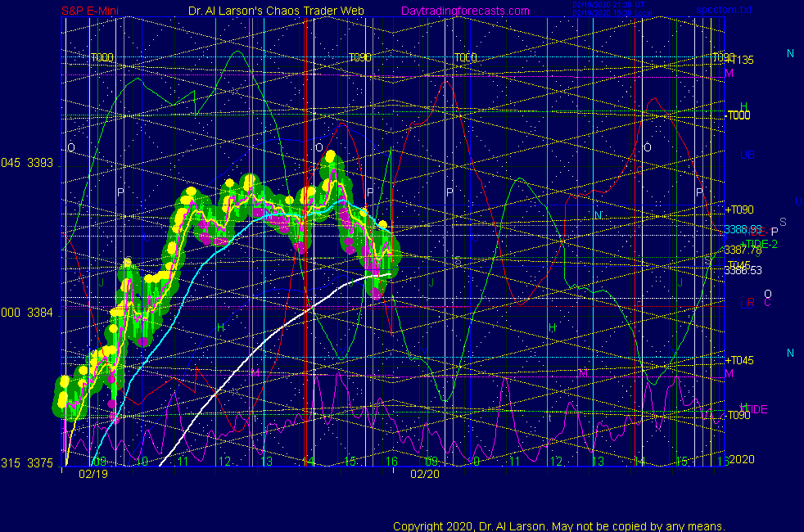This screenshot has width=804, height=532.
Task: Select the "3386.53" price value
Action: 743,270
